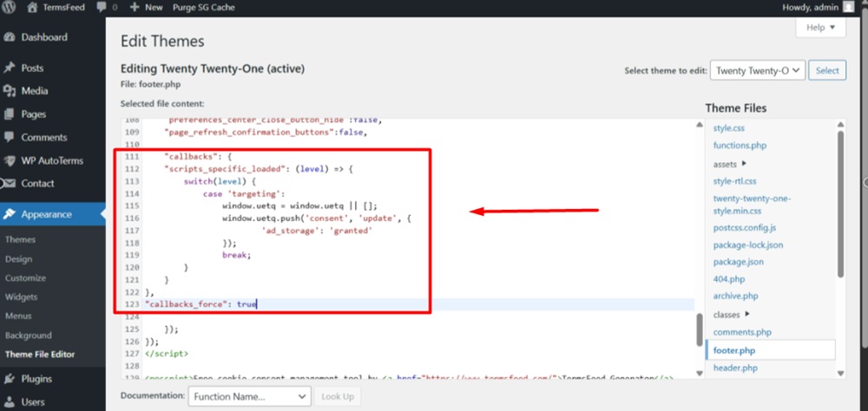Click the code editor scrollbar thumb
This screenshot has height=411, width=868.
coord(699,329)
